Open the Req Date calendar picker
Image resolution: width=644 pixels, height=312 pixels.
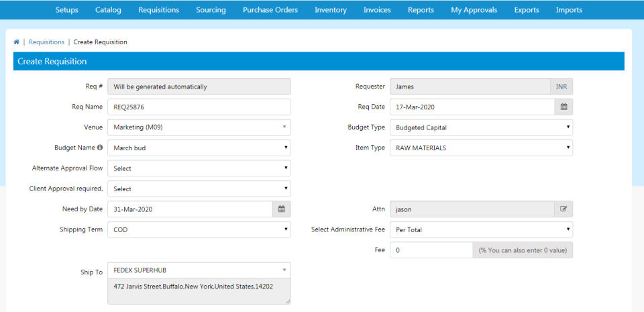pos(563,107)
